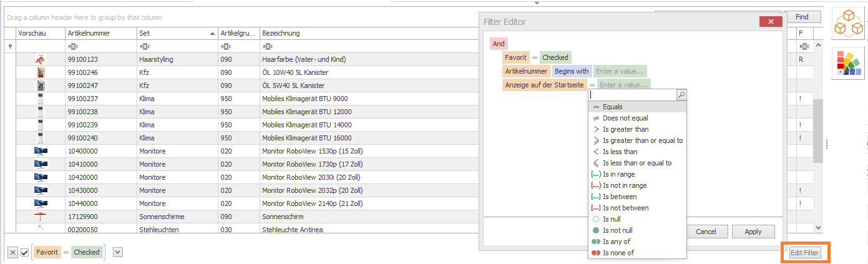
Task: Click the search magnifier in operator list
Action: [681, 95]
